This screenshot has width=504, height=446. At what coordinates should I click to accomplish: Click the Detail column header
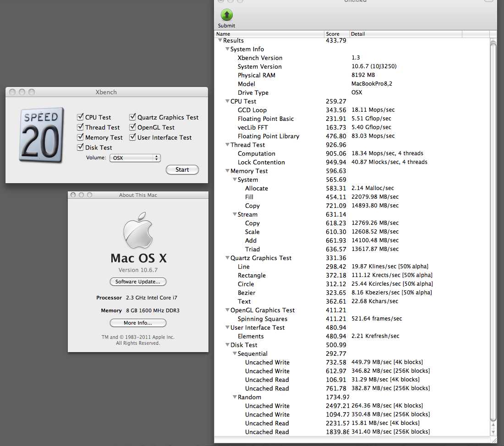405,34
